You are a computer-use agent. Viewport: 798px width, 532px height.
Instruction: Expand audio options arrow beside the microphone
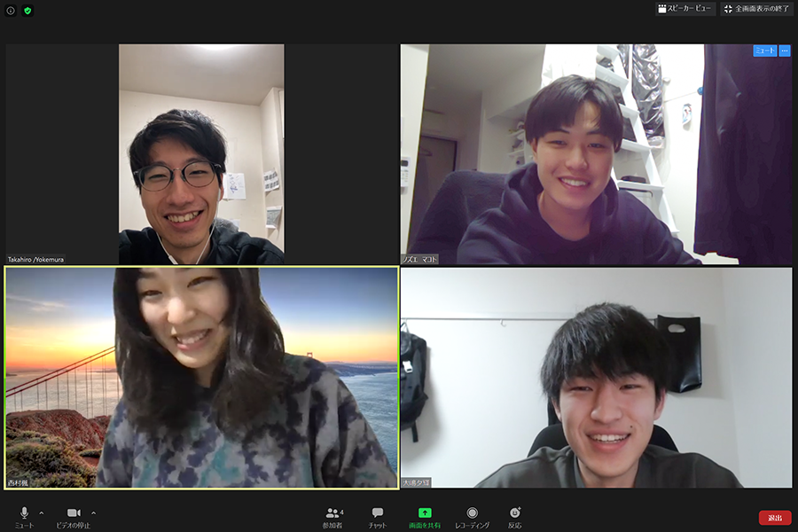click(x=41, y=512)
